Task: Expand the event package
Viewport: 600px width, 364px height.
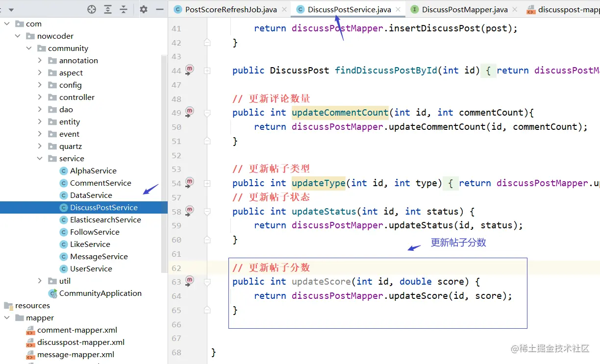Action: coord(40,134)
